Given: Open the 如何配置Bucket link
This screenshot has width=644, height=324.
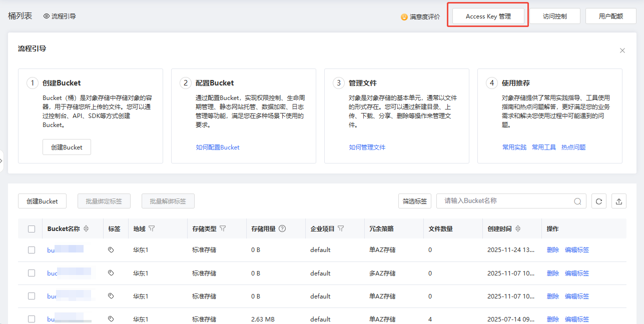Looking at the screenshot, I should point(218,147).
